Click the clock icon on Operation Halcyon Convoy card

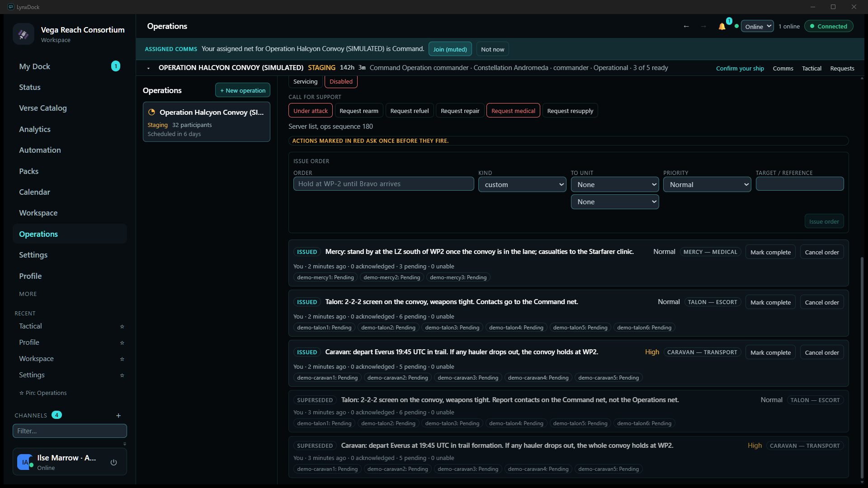point(152,112)
